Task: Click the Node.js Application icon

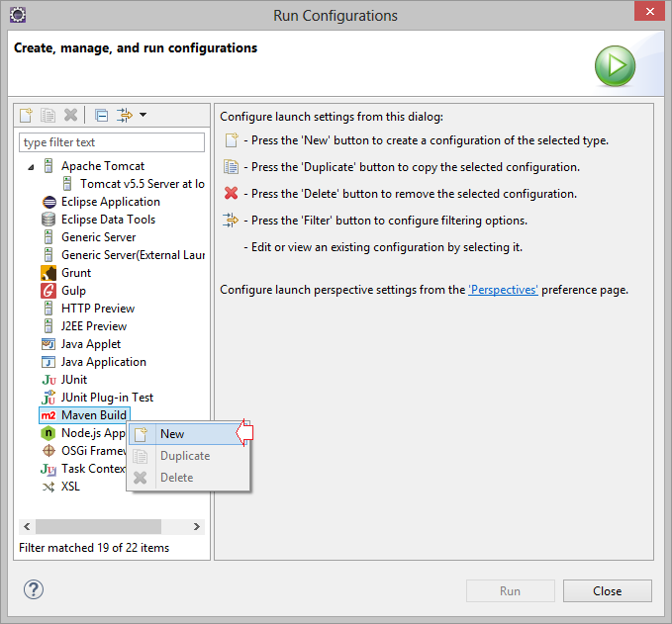Action: point(48,433)
